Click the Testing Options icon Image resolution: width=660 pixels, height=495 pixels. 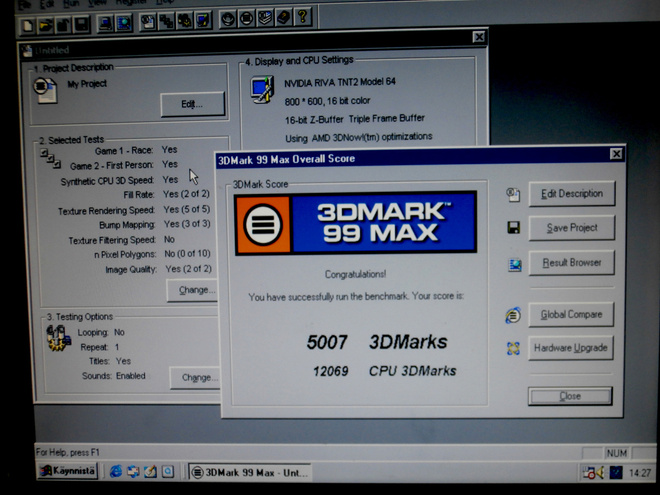(58, 338)
